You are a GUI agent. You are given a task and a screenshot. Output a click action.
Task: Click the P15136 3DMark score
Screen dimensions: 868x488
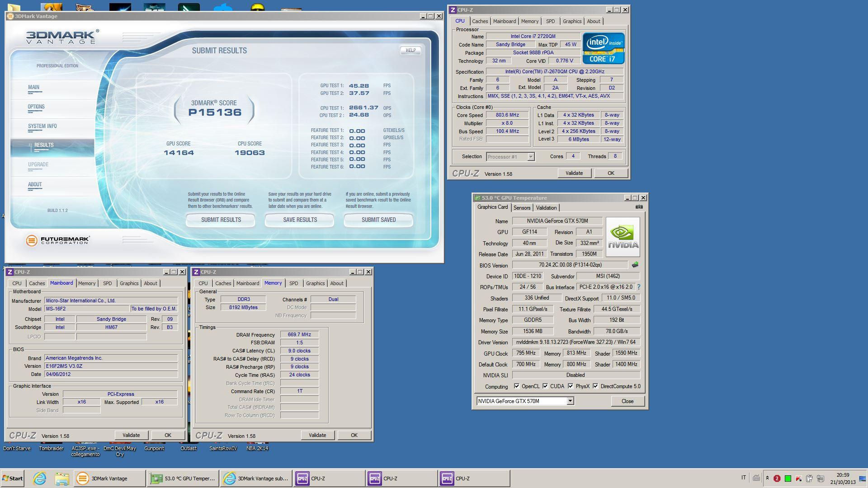pyautogui.click(x=215, y=113)
